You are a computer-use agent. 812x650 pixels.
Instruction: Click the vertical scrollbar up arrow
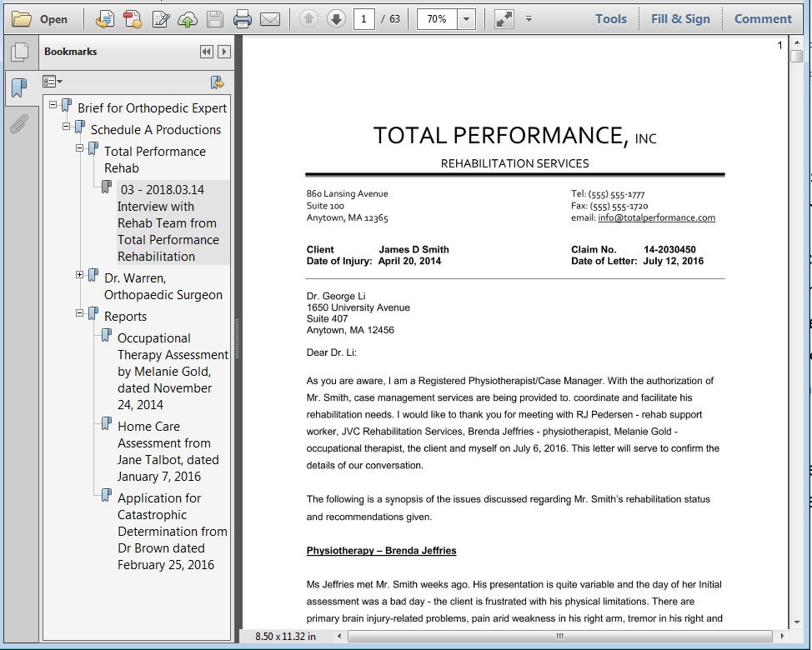[x=796, y=43]
